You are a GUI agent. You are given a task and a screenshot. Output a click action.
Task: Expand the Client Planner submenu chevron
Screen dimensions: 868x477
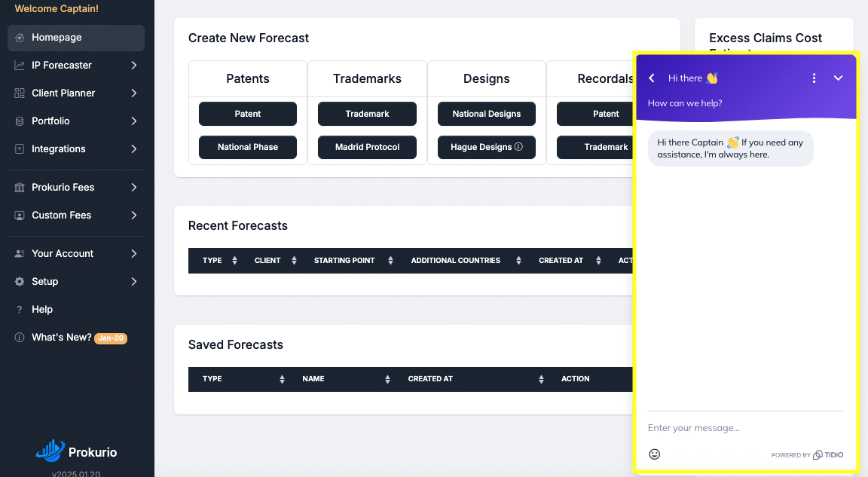(x=134, y=93)
